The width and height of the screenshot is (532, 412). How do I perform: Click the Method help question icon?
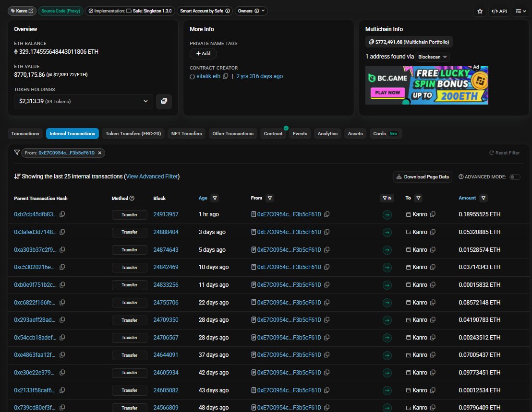pyautogui.click(x=132, y=198)
